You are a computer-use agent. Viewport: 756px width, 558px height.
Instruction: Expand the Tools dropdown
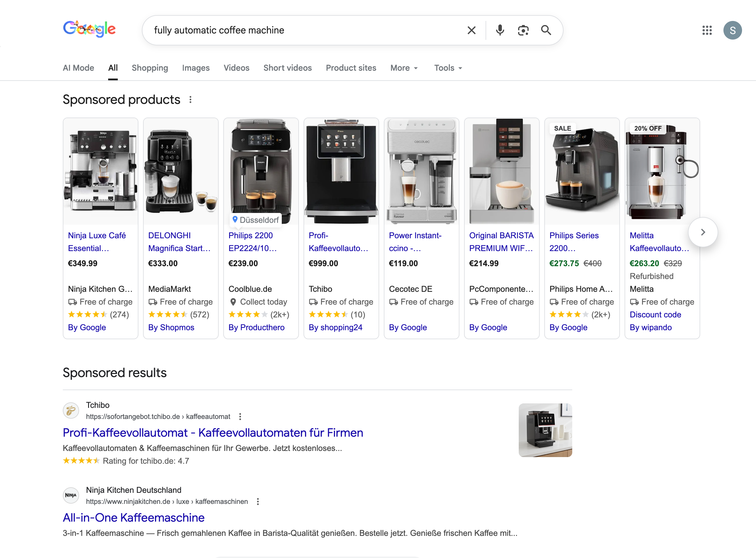point(447,68)
